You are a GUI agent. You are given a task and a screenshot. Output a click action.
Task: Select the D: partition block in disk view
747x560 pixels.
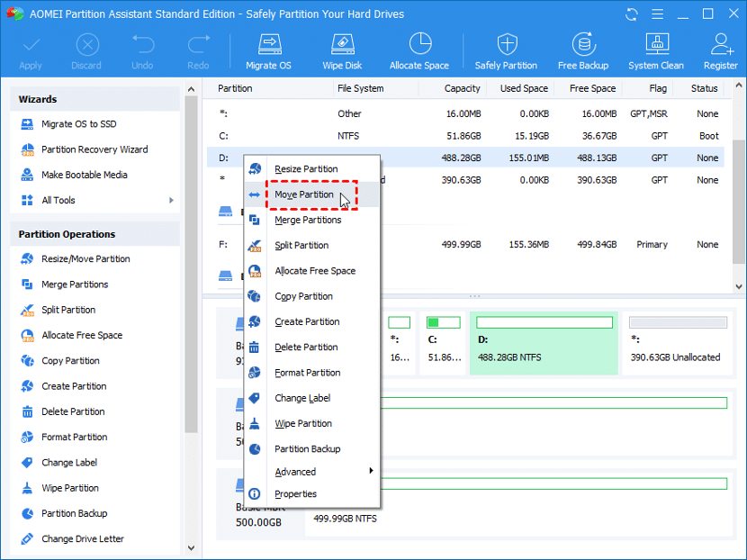tap(544, 343)
